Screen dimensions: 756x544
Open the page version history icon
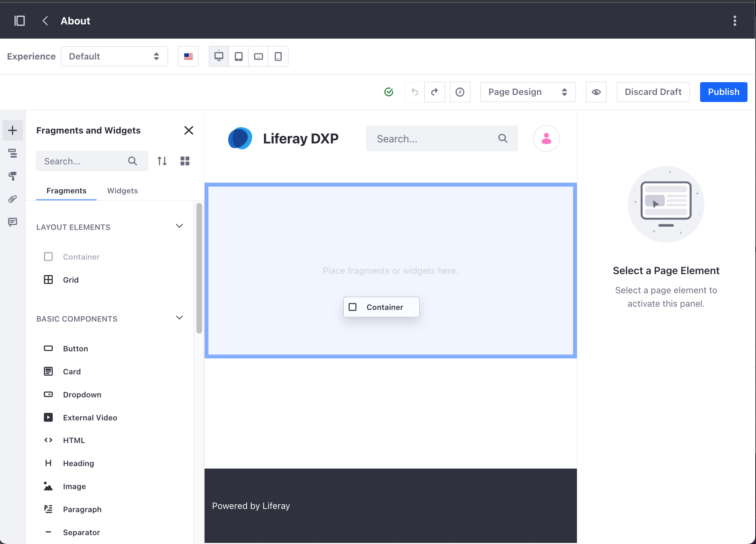click(x=461, y=91)
